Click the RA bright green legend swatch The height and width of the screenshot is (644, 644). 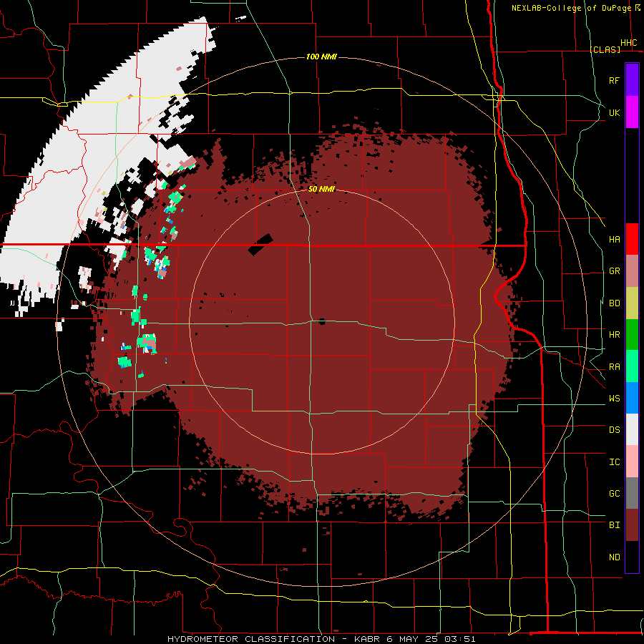tap(632, 366)
